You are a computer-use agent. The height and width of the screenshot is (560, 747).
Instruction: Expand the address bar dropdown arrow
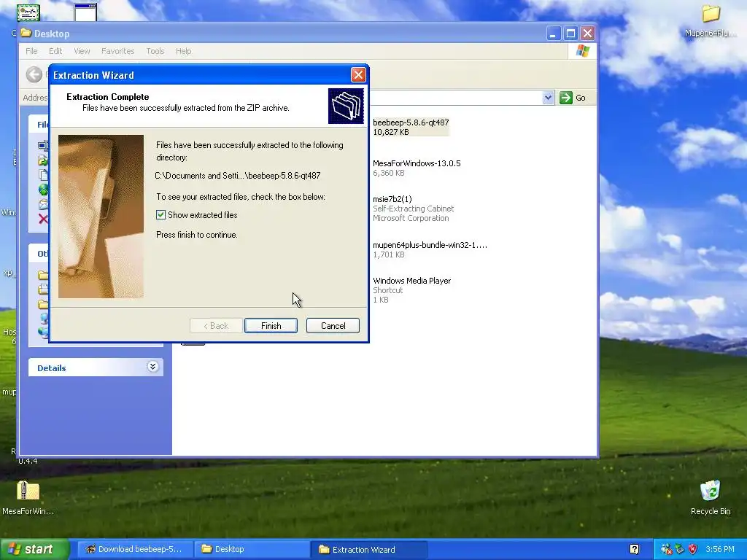coord(548,98)
